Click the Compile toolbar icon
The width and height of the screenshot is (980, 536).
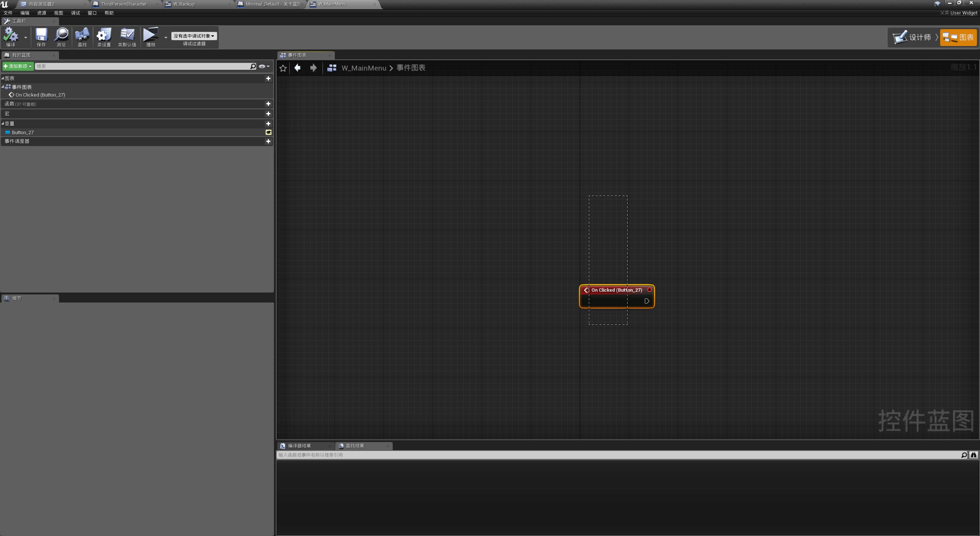point(11,37)
